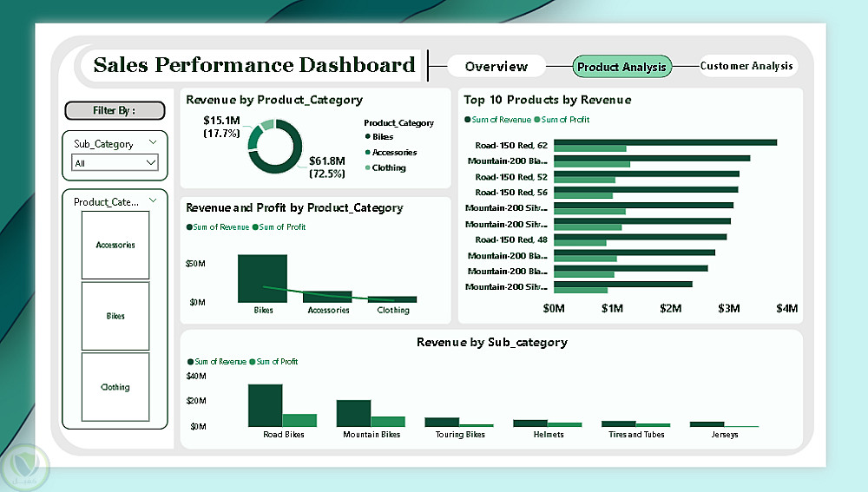Screen dimensions: 868x492
Task: Go to the Customer Analysis tab
Action: coord(746,66)
